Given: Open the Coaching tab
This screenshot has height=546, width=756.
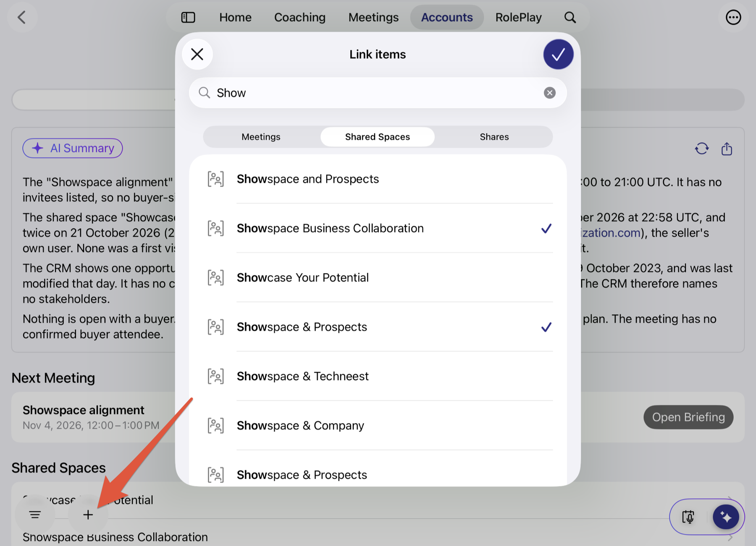Looking at the screenshot, I should pos(299,17).
